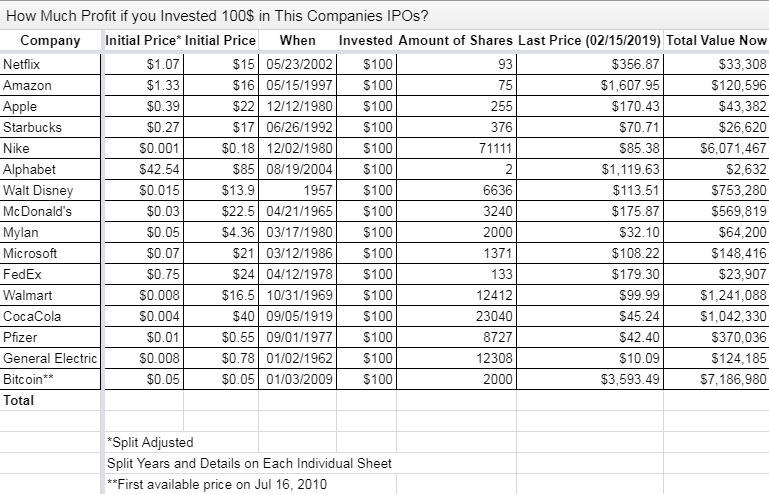Screen dimensions: 769x494
Task: Select General Electric row label
Action: click(50, 358)
